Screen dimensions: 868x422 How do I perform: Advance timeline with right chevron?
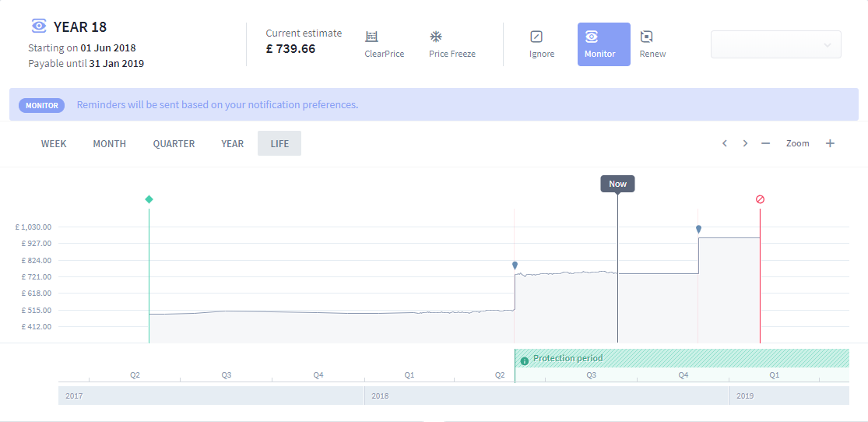click(745, 143)
